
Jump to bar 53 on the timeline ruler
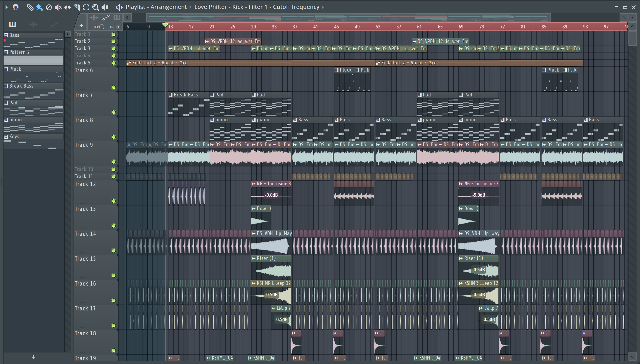click(x=378, y=27)
